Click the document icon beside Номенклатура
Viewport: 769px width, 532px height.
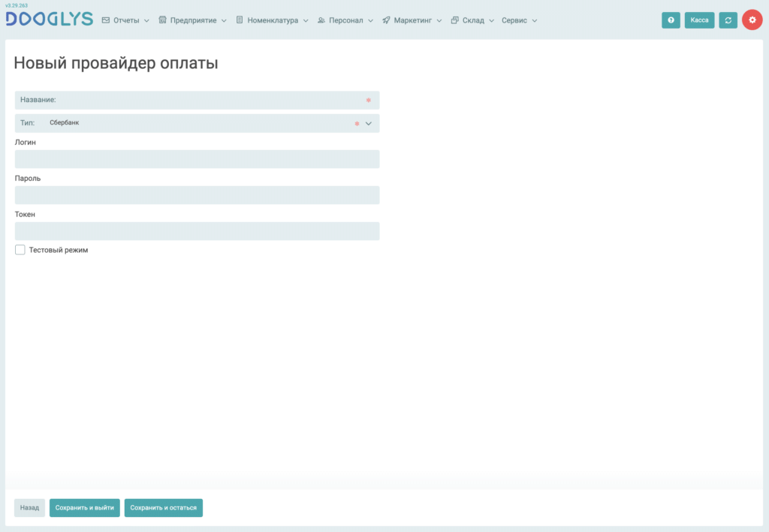[x=240, y=20]
